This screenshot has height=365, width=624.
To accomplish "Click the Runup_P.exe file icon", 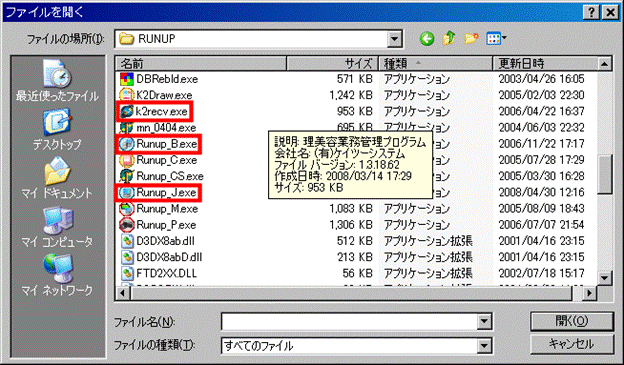I will [x=127, y=225].
